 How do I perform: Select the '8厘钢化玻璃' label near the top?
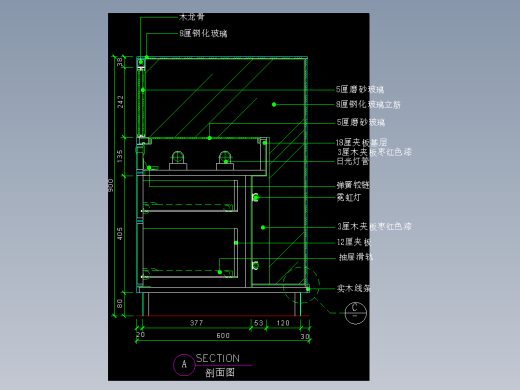tap(203, 33)
